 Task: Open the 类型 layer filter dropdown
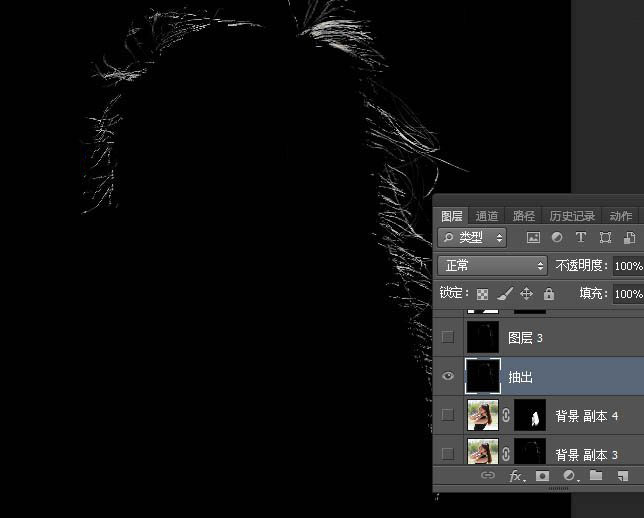(x=472, y=238)
